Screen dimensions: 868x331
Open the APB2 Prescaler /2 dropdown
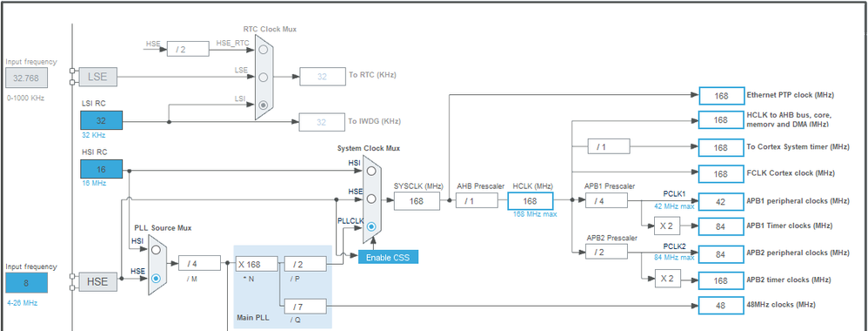[606, 252]
